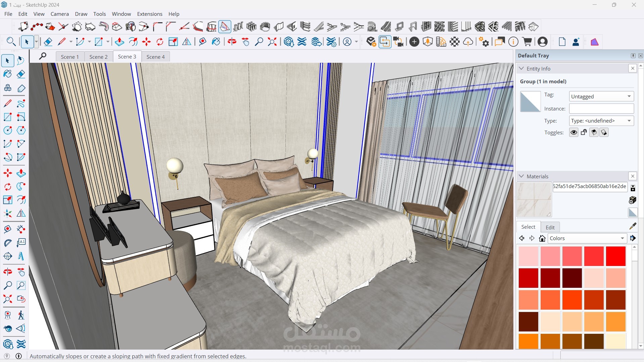
Task: Click Create Material icon in Materials panel
Action: [633, 200]
